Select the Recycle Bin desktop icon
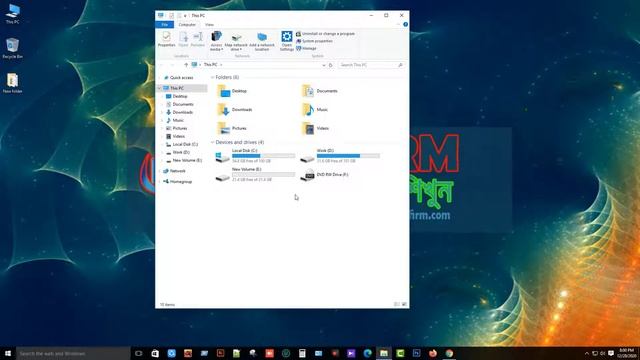 pyautogui.click(x=13, y=48)
